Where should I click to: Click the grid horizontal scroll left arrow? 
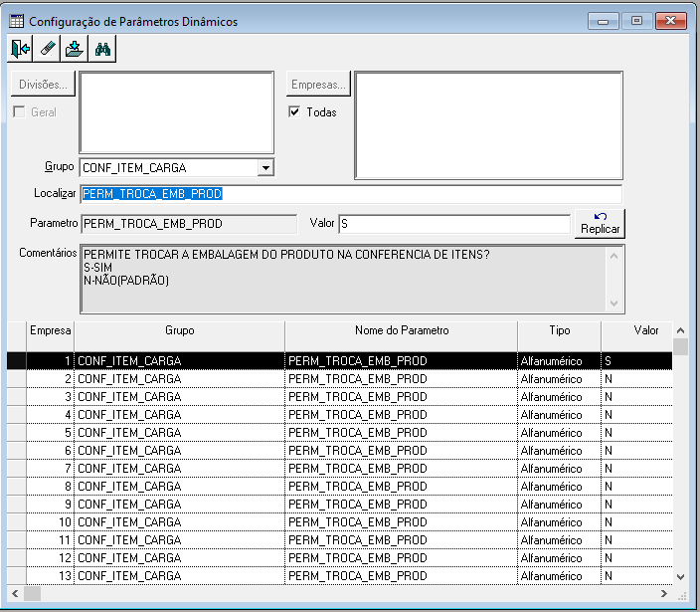[15, 594]
